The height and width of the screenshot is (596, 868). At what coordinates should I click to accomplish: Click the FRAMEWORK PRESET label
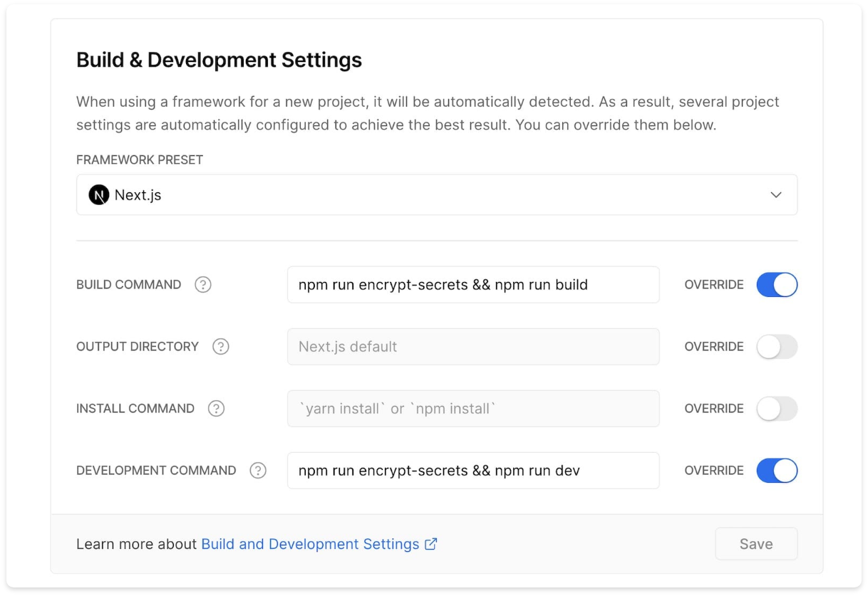[x=140, y=160]
